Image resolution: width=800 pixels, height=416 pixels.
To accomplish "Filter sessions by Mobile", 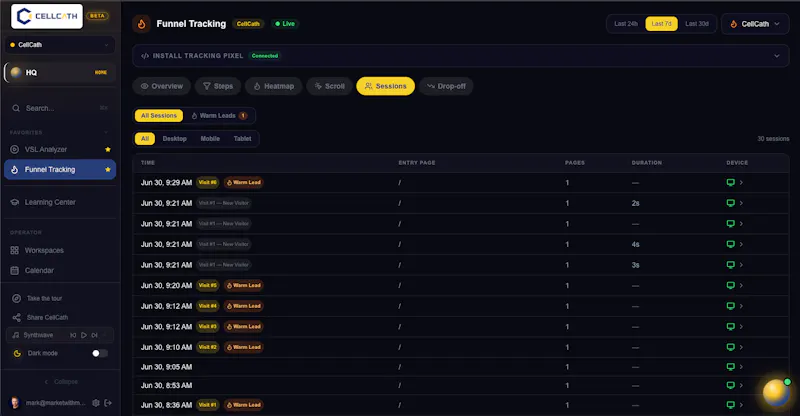I will [210, 139].
